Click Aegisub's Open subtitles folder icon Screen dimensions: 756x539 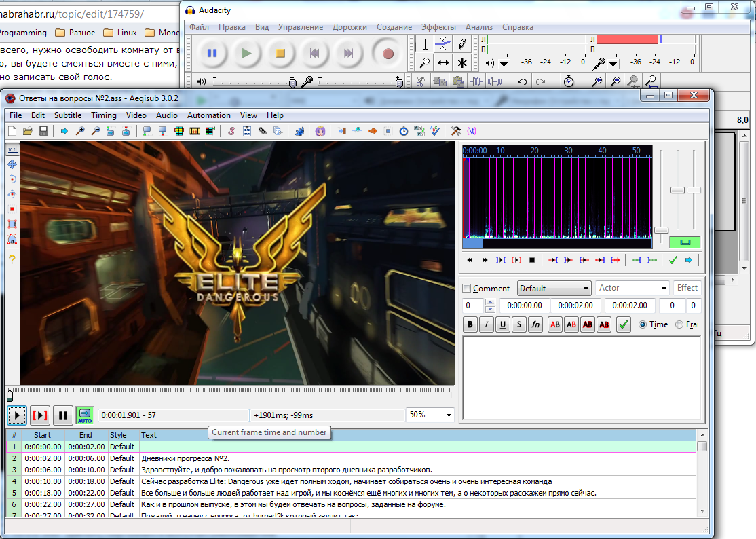tap(28, 131)
